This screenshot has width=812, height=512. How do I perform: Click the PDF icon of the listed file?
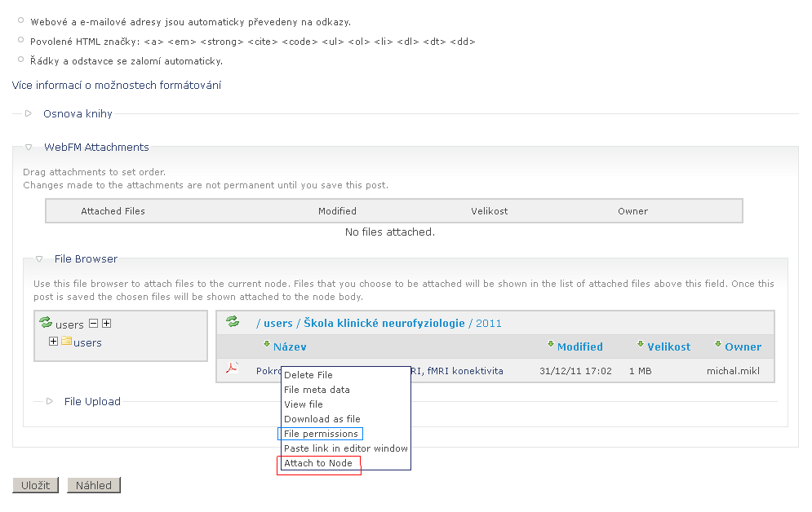tap(232, 370)
